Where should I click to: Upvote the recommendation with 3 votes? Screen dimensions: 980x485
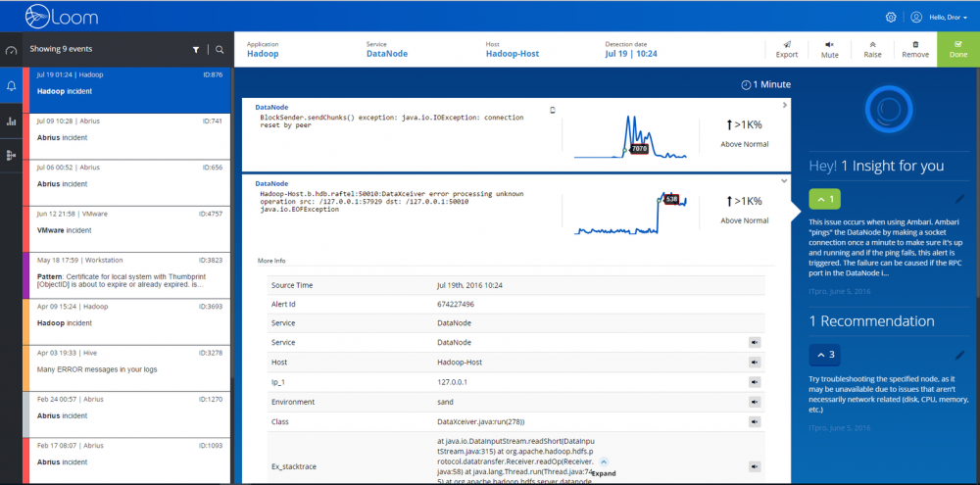tap(824, 355)
